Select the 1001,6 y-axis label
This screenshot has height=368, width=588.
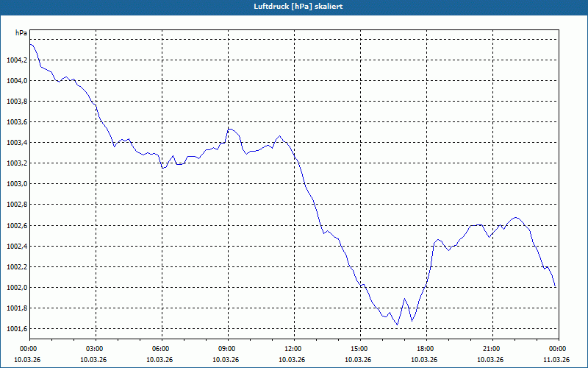[17, 329]
